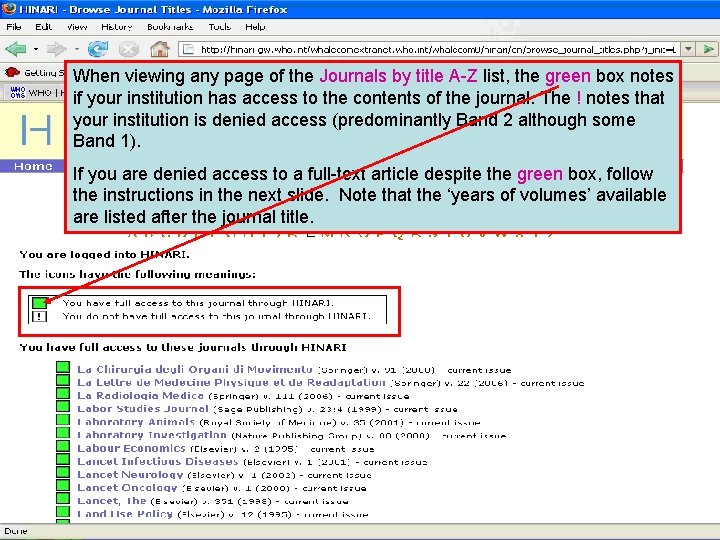This screenshot has height=540, width=720.
Task: Open Lancet Infectious Diseases link
Action: 158,461
